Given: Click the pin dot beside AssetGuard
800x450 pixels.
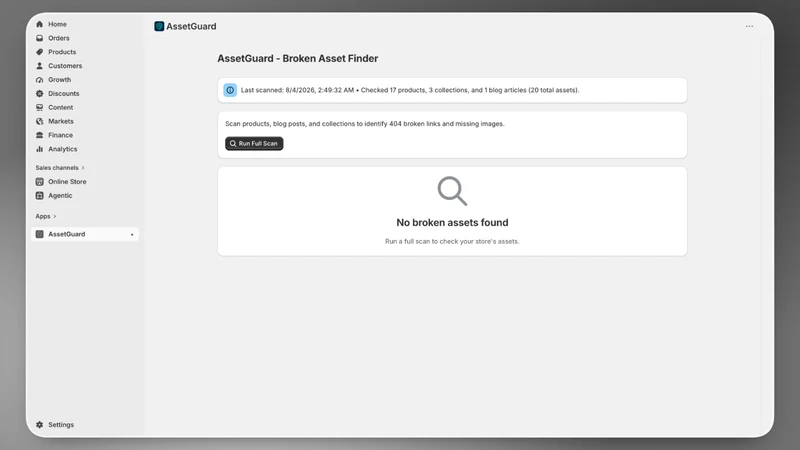Looking at the screenshot, I should click(x=132, y=235).
